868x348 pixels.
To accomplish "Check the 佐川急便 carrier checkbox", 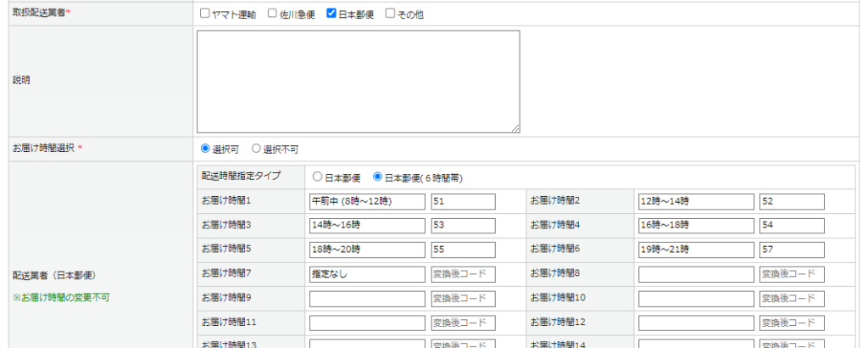I will (272, 14).
